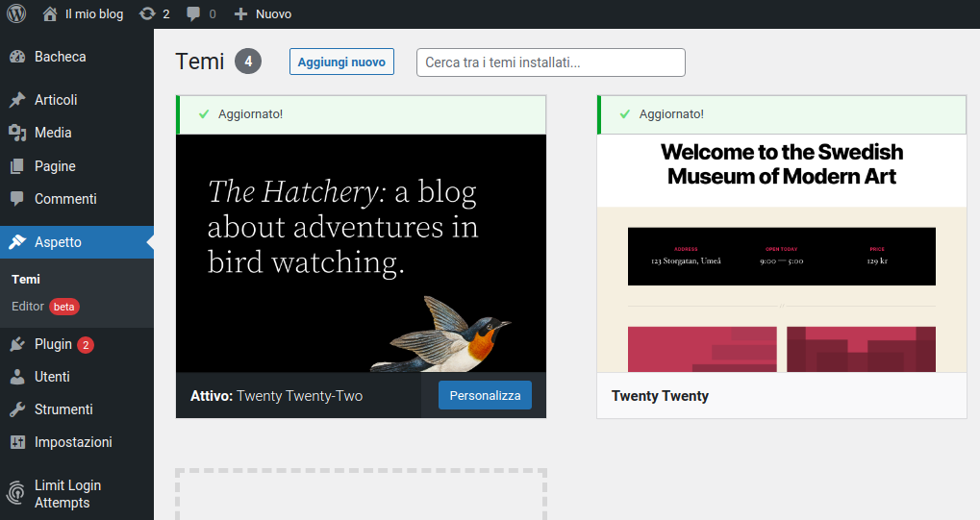Screen dimensions: 980x520
Task: Click the home icon beside Il mio blog
Action: pyautogui.click(x=50, y=13)
